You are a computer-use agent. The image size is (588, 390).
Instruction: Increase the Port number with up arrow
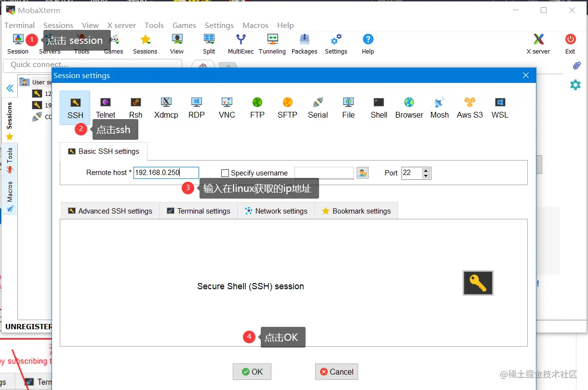[x=426, y=170]
